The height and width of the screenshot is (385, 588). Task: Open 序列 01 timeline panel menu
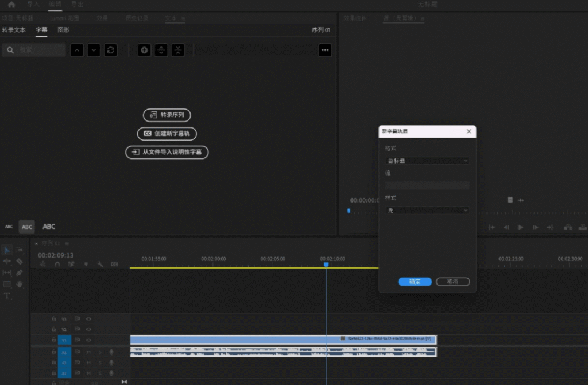pyautogui.click(x=67, y=243)
